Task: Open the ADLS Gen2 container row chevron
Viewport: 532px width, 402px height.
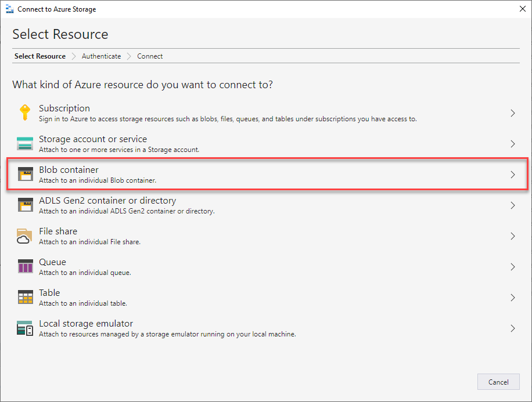Action: (513, 205)
